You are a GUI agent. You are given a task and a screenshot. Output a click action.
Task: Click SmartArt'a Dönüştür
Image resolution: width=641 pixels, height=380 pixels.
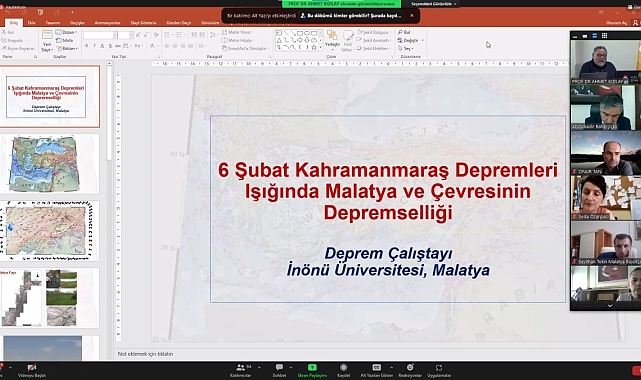245,49
